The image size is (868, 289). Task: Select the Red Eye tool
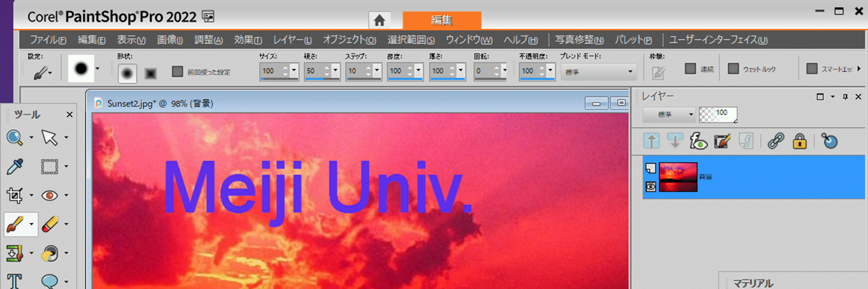50,195
